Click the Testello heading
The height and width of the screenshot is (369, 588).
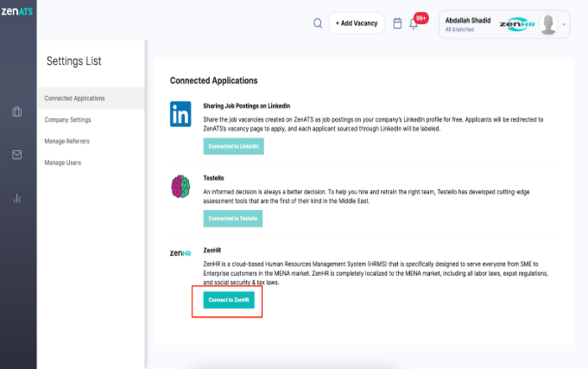click(x=214, y=178)
